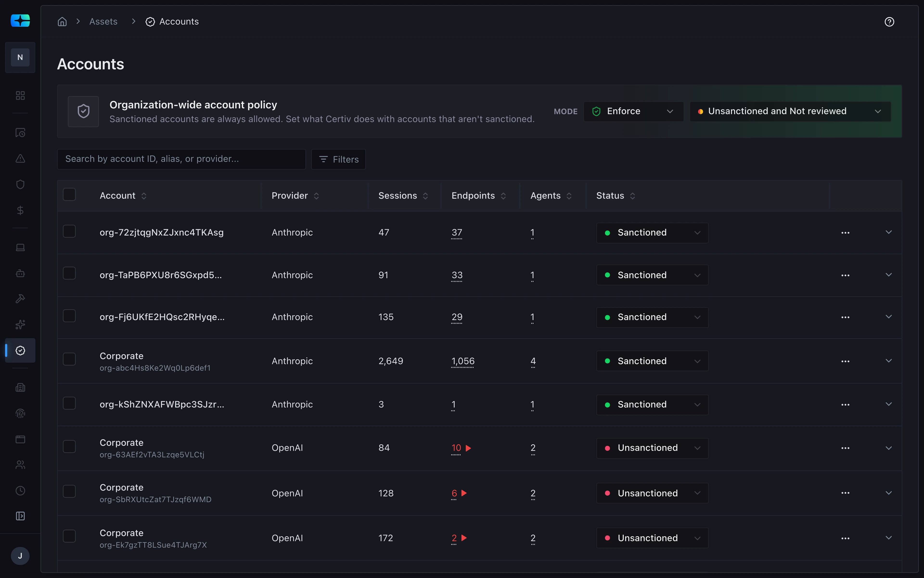Open the dollar sign costs icon
924x578 pixels.
coord(20,210)
